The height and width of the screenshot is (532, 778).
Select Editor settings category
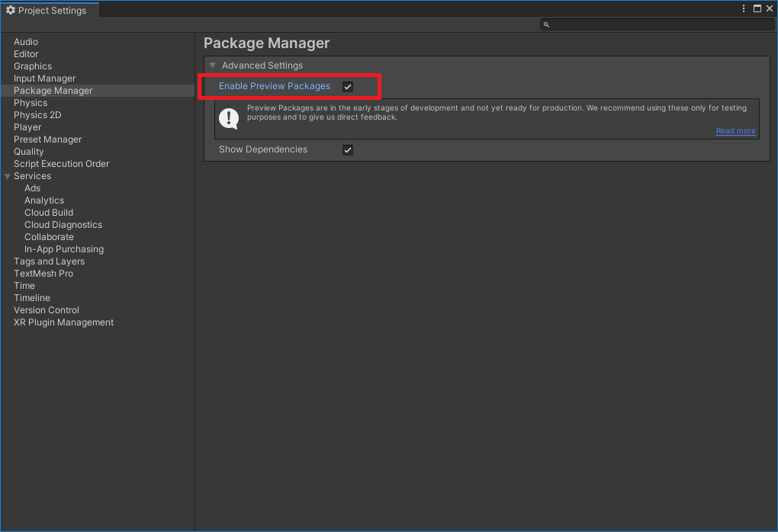point(26,54)
